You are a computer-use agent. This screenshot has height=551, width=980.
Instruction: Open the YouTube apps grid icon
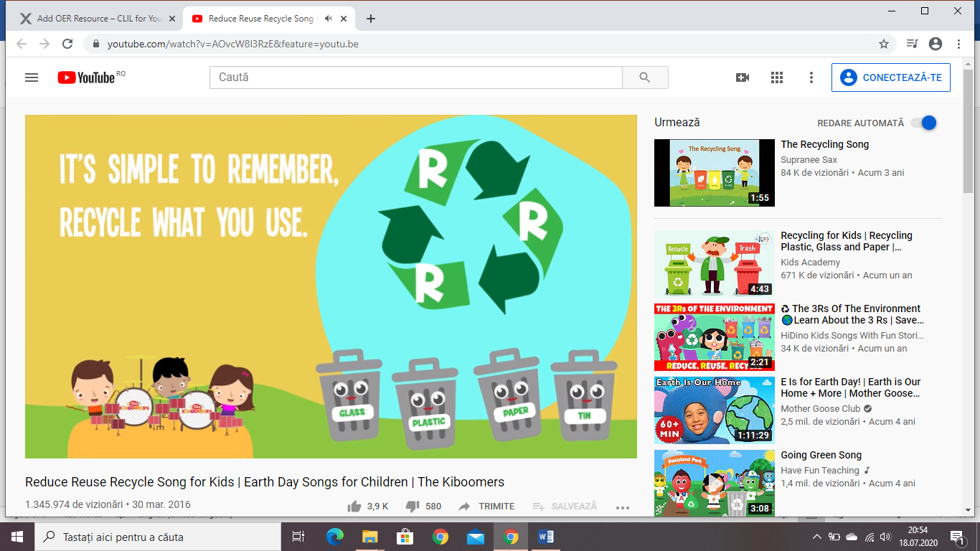[x=777, y=77]
